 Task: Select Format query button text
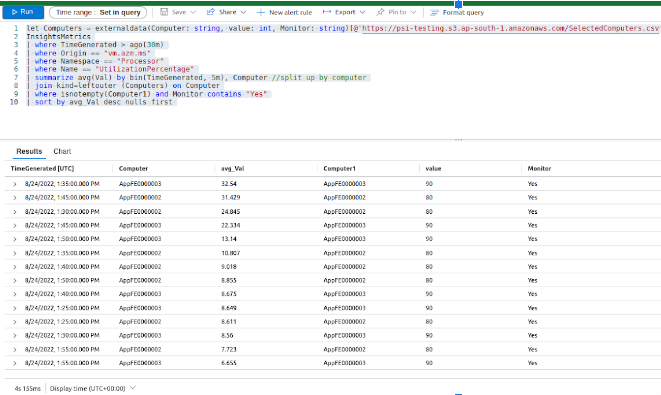click(463, 13)
